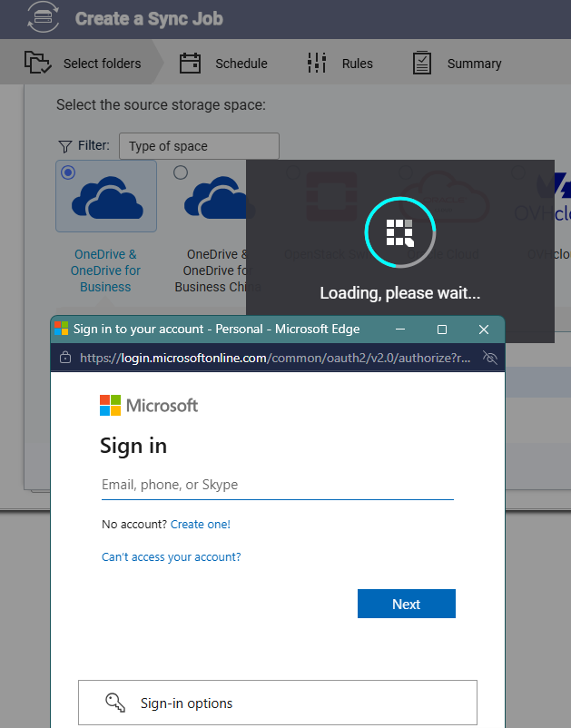Viewport: 571px width, 728px height.
Task: Click the OneDrive & OneDrive for Business cloud icon
Action: coord(107,198)
